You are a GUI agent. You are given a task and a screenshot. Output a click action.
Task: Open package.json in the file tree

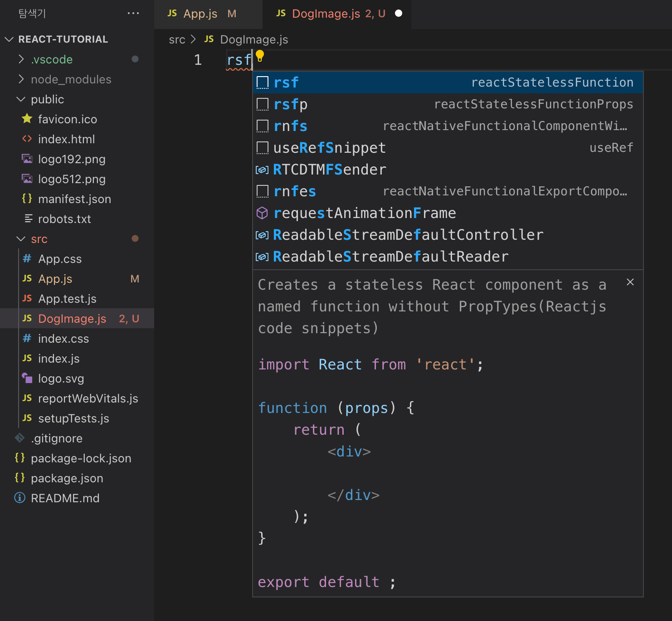[x=77, y=478]
